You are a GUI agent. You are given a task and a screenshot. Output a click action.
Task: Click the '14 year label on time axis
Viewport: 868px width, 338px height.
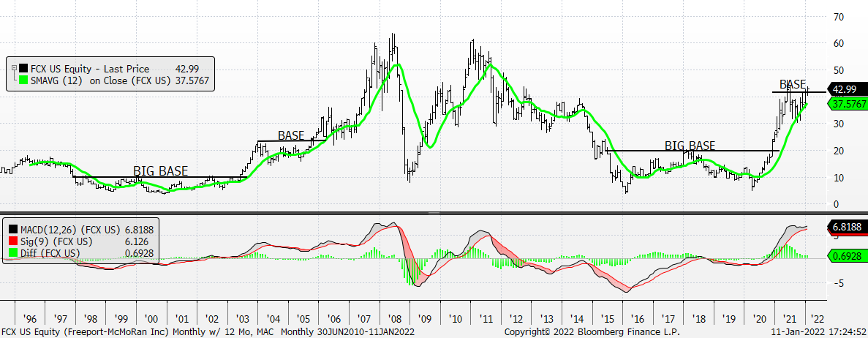click(x=578, y=320)
